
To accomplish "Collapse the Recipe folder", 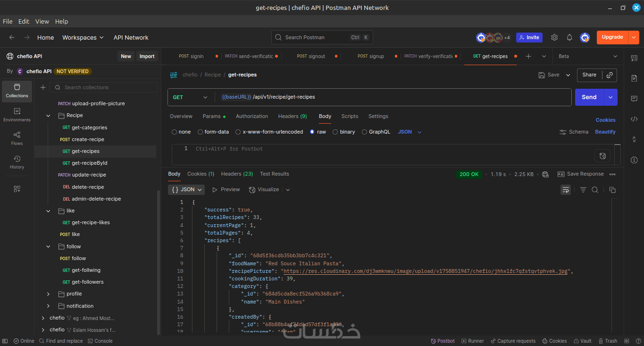I will [x=48, y=116].
